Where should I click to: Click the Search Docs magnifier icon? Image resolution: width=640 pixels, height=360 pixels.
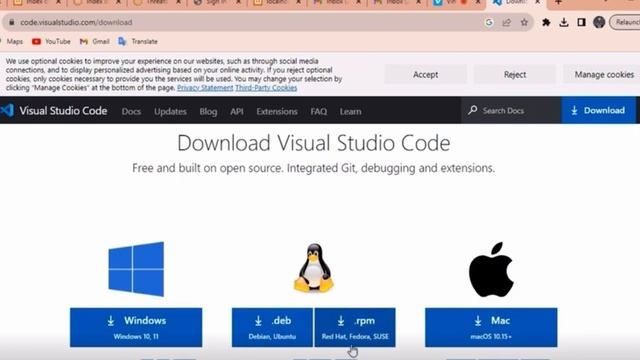(473, 110)
